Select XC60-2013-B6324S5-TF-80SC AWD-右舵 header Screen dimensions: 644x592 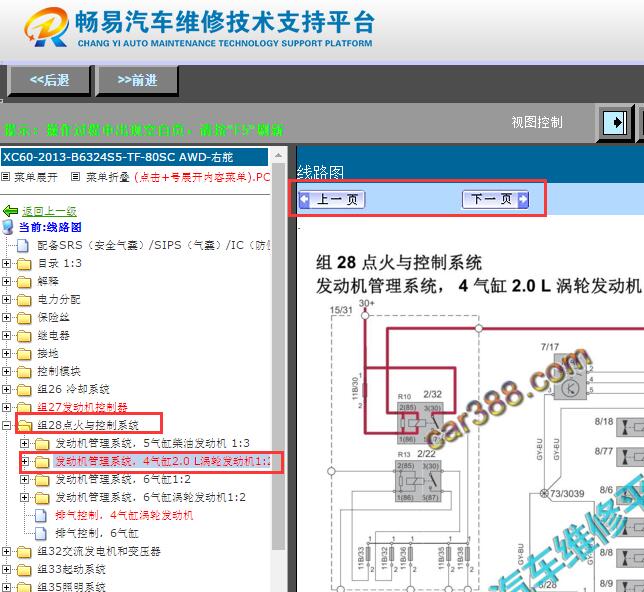pyautogui.click(x=134, y=157)
